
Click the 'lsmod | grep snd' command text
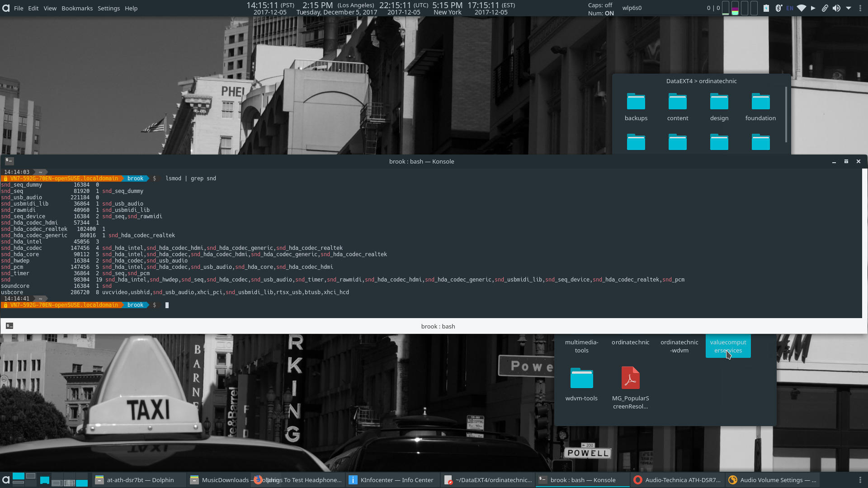[x=191, y=178]
